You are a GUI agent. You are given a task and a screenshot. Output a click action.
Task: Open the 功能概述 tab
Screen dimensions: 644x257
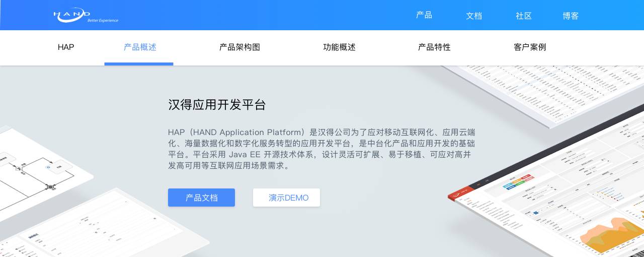coord(339,47)
